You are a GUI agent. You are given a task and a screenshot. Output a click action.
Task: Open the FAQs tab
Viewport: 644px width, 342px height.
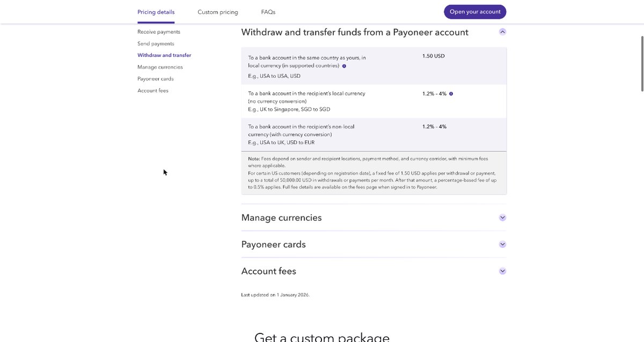268,12
